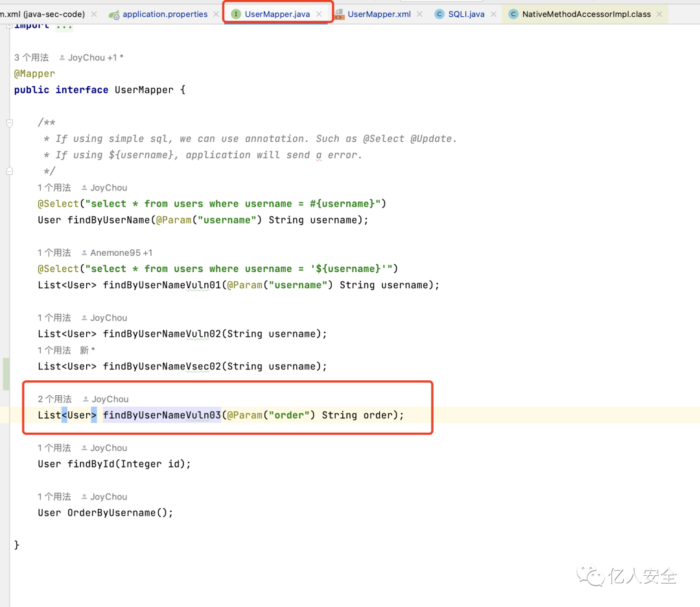This screenshot has height=607, width=700.
Task: Close the UserMapper.xml tab
Action: (419, 14)
